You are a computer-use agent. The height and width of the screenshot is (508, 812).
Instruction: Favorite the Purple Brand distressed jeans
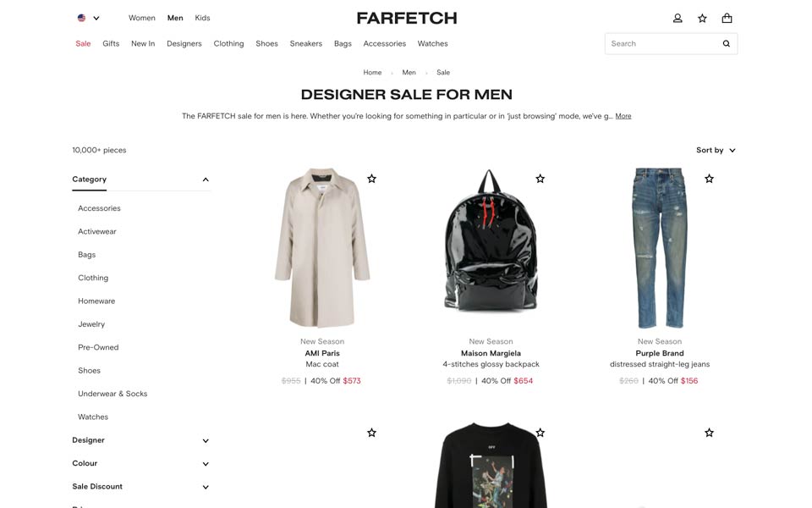pos(709,179)
